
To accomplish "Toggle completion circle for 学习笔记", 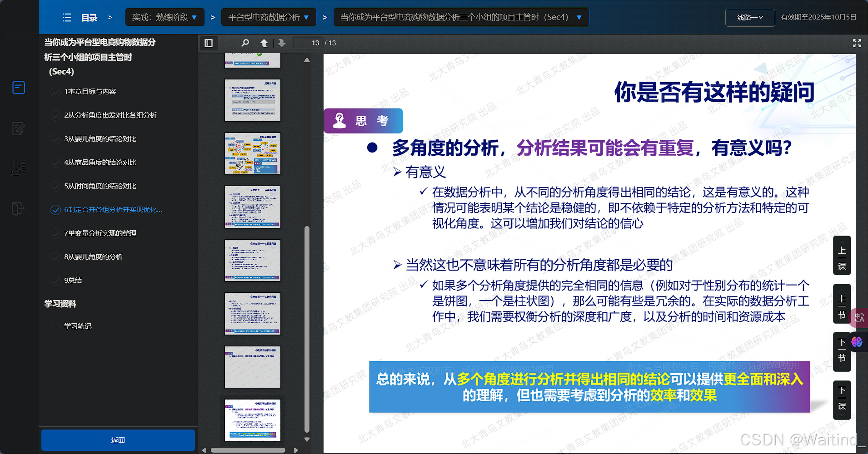I will point(55,326).
